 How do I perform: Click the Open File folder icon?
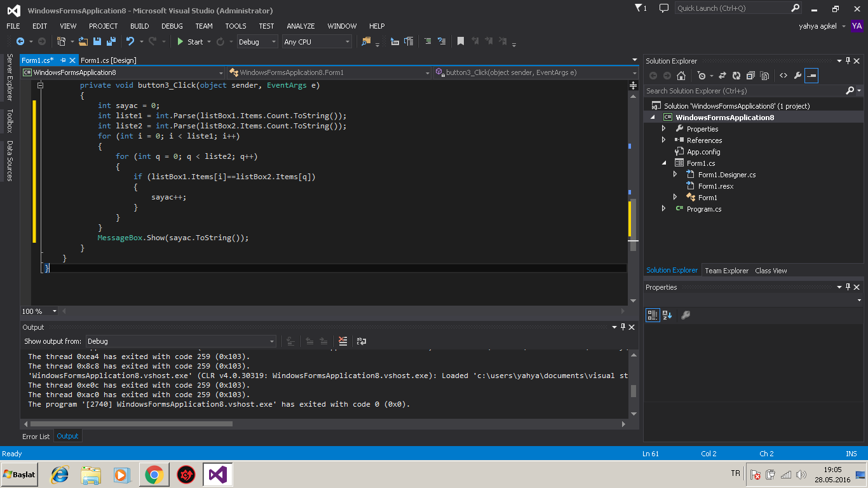(x=83, y=41)
